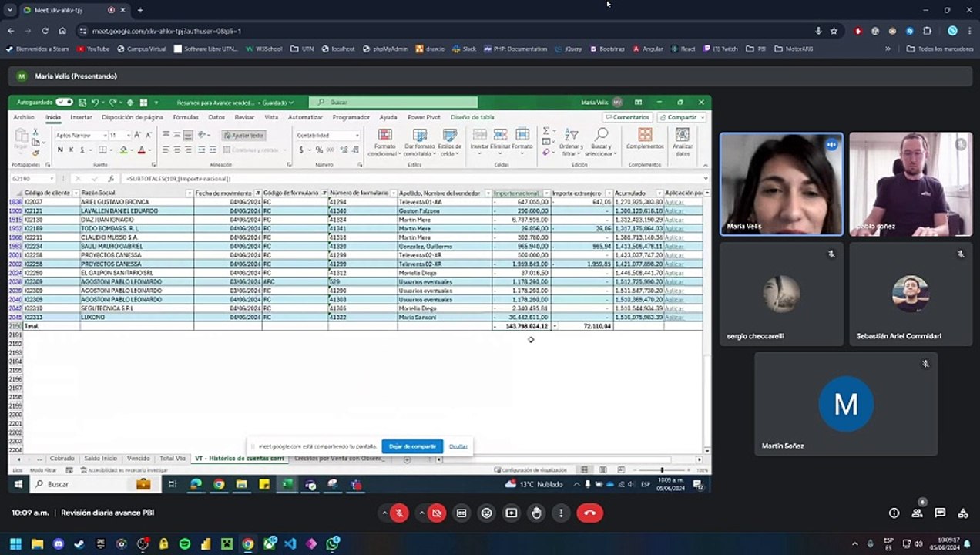Viewport: 980px width, 555px height.
Task: Switch to the Fórmulas ribbon tab
Action: (186, 117)
